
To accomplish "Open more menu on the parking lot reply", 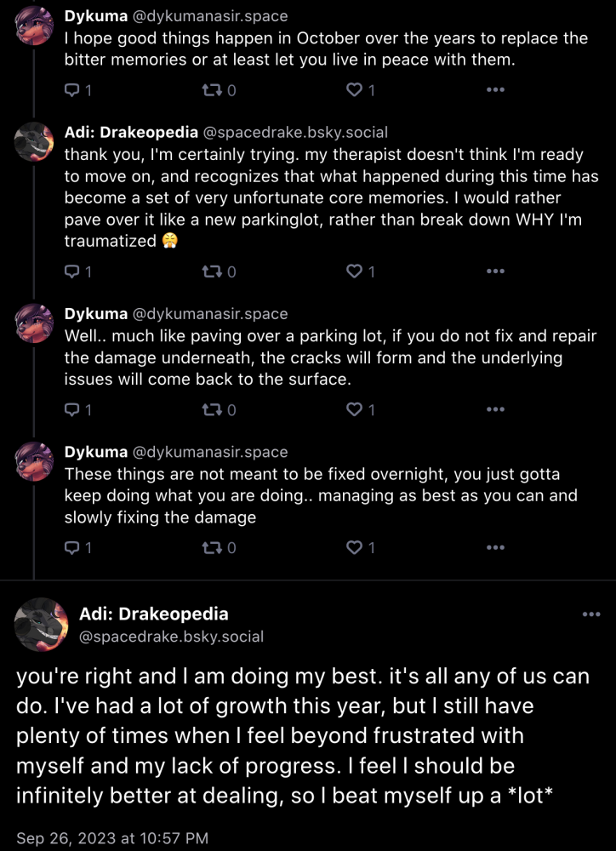I will coord(495,409).
